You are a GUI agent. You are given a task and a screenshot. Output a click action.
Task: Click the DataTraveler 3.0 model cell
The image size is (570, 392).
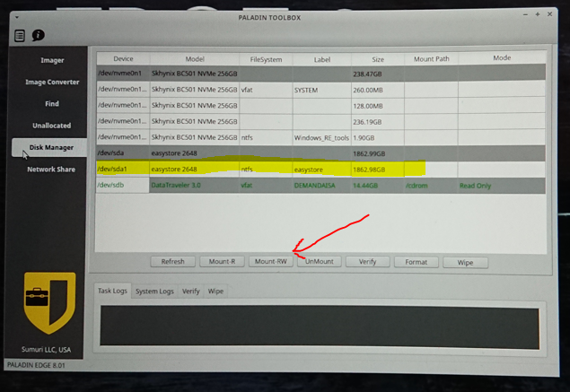click(195, 186)
